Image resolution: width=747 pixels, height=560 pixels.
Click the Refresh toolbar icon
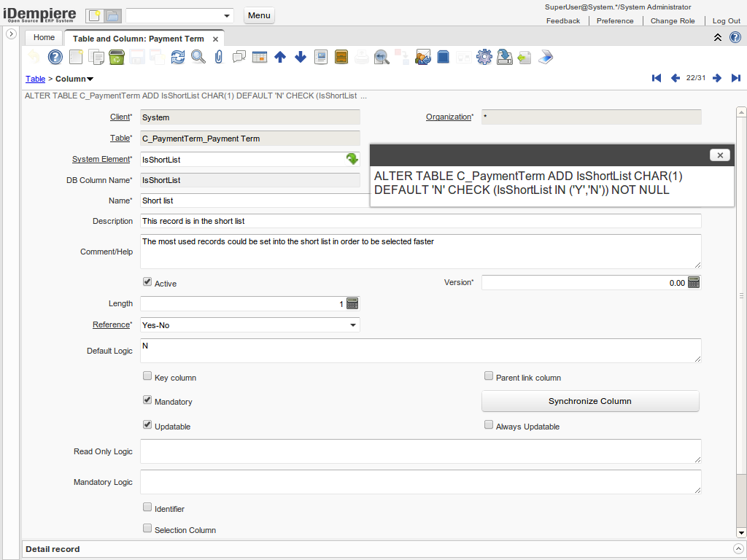[x=178, y=57]
